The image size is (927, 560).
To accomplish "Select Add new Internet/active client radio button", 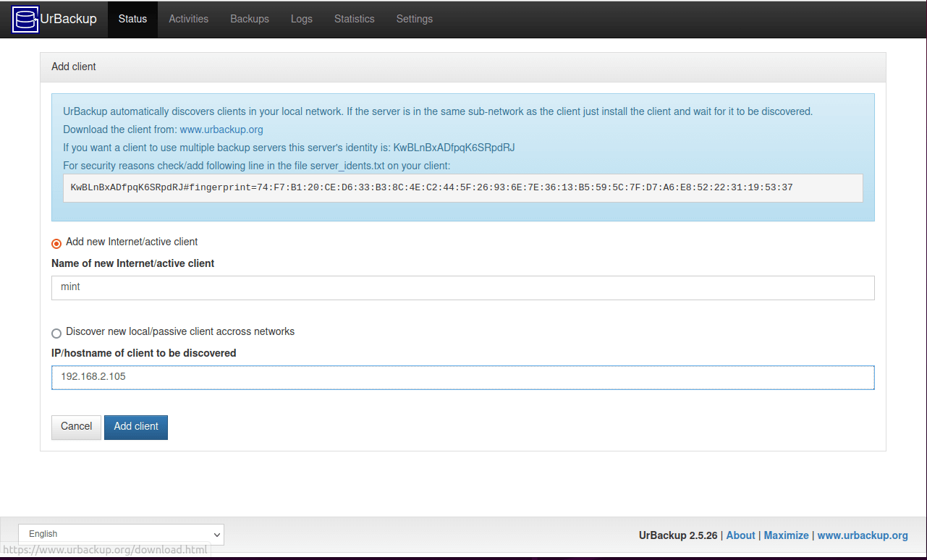I will pos(56,244).
